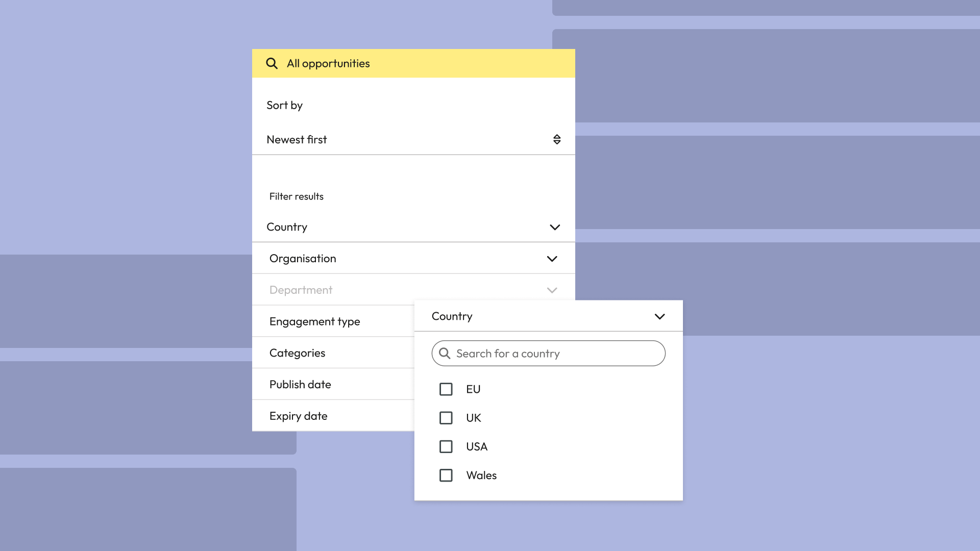Click the Country title in the popup panel
Screen dimensions: 980x551
tap(452, 316)
